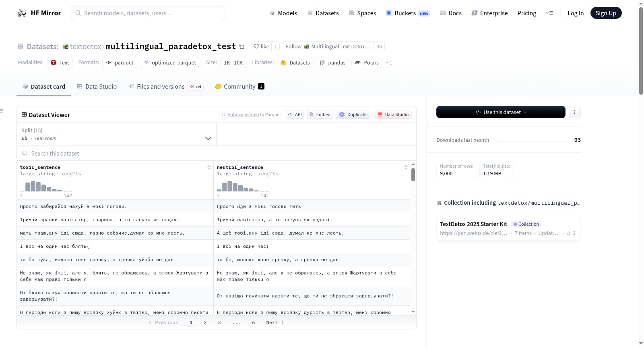Click the 1K - 10K size tag
Screen dimensions: 644x347
[233, 62]
